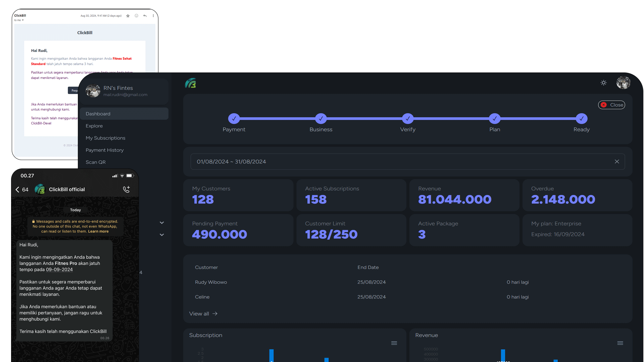Click the unread count 64 in WhatsApp header
Image resolution: width=644 pixels, height=362 pixels.
click(25, 190)
